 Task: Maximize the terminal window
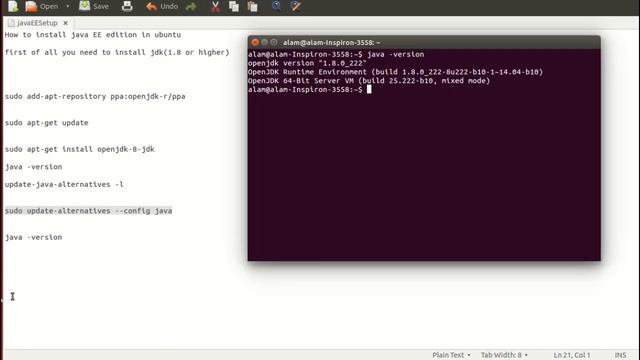(273, 42)
